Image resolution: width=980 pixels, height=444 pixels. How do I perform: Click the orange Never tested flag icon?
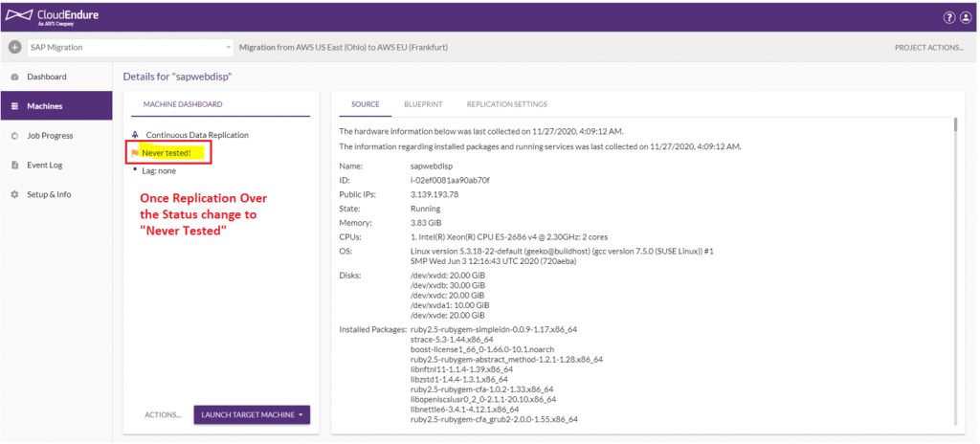pyautogui.click(x=135, y=152)
